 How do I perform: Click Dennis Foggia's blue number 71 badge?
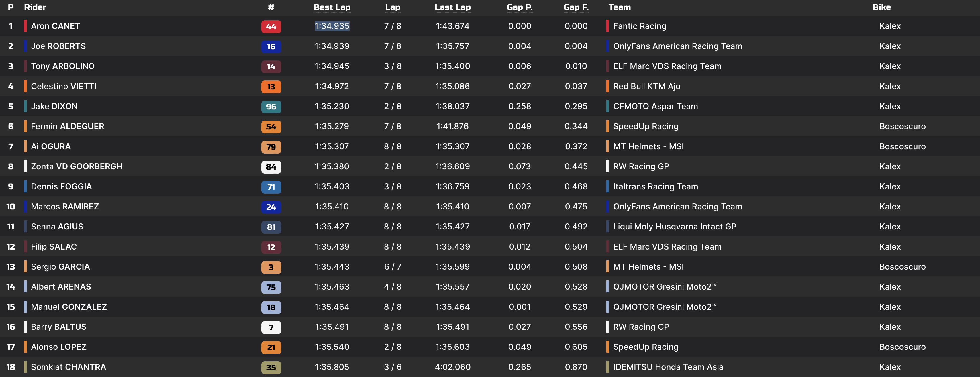[x=271, y=187]
